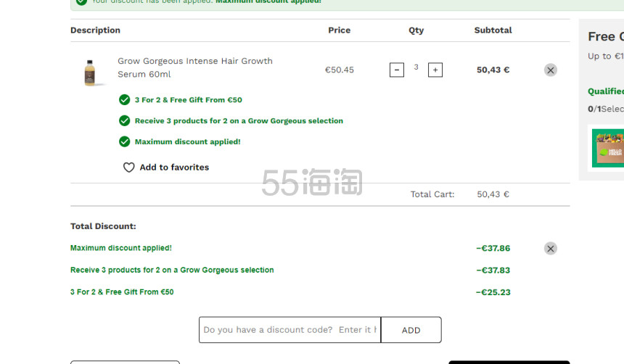Remove the Maximum discount applied code
The width and height of the screenshot is (624, 364).
pyautogui.click(x=551, y=249)
